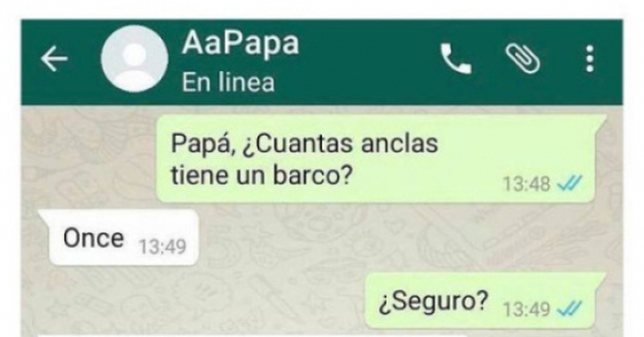This screenshot has height=337, width=644.
Task: Tap the word "Papá," at the message start
Action: [203, 144]
